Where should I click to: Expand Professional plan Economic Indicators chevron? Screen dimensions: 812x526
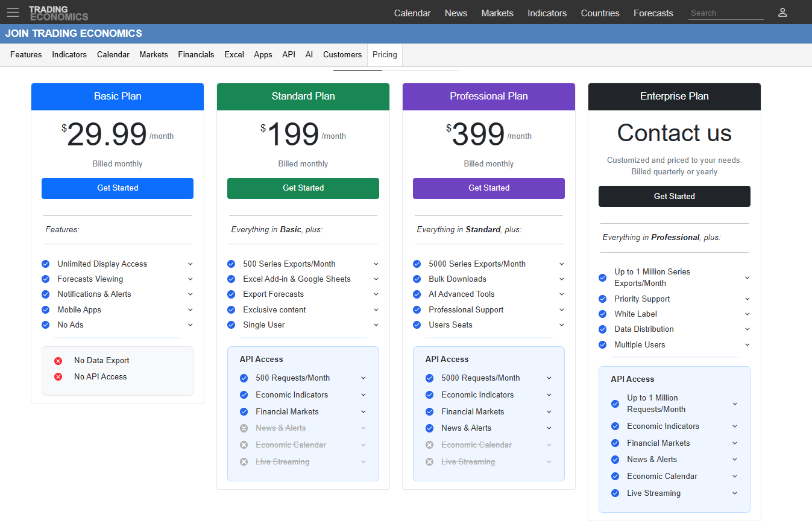click(549, 395)
